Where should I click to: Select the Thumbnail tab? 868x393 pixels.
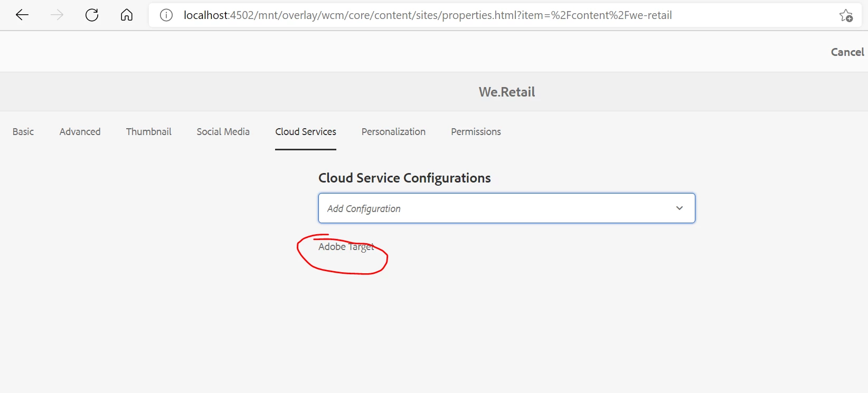pos(148,131)
